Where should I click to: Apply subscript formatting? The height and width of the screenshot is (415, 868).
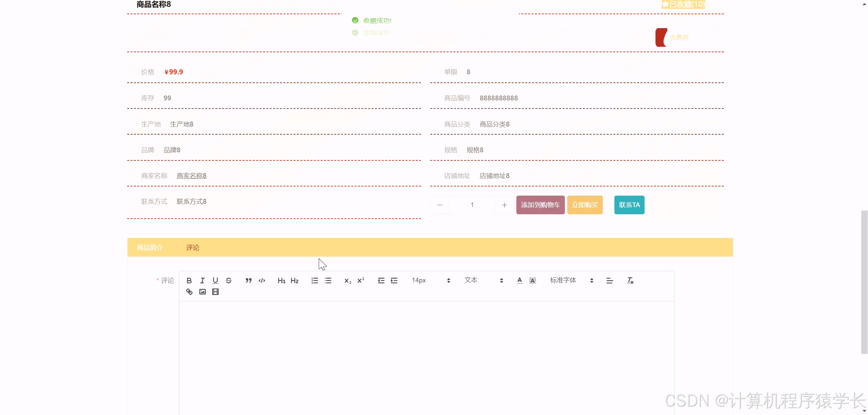tap(348, 280)
